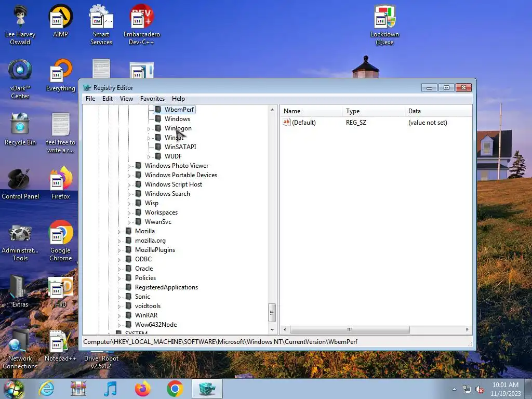532x399 pixels.
Task: Select the (value not set) data cell
Action: 428,123
